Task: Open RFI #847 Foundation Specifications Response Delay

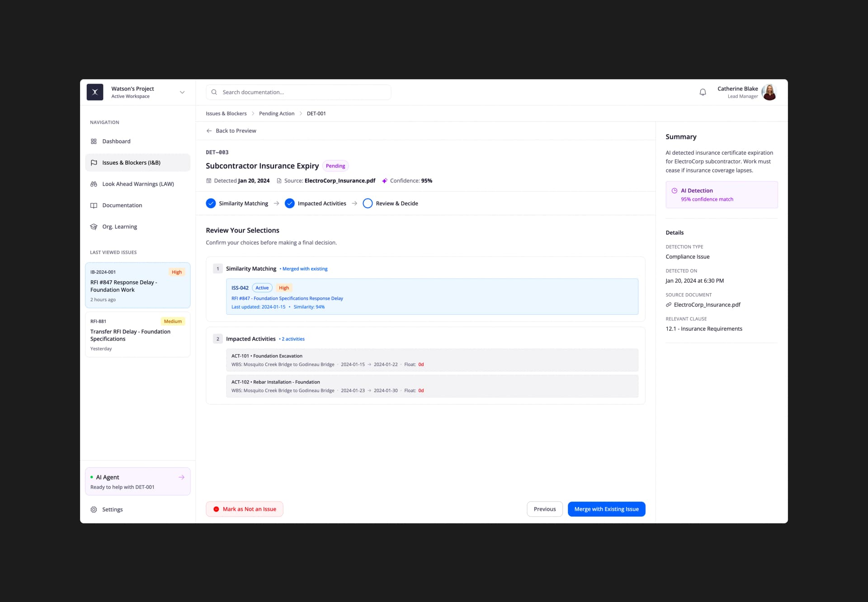Action: point(287,299)
